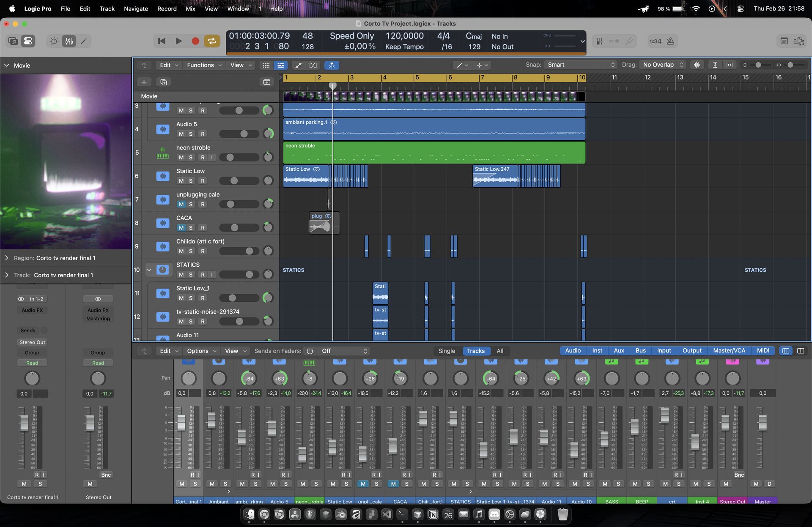Open the Snap Smart dropdown

point(581,65)
